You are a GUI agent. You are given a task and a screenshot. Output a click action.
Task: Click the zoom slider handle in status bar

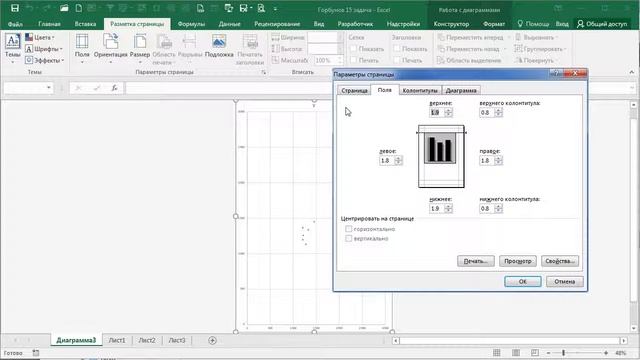click(x=563, y=353)
